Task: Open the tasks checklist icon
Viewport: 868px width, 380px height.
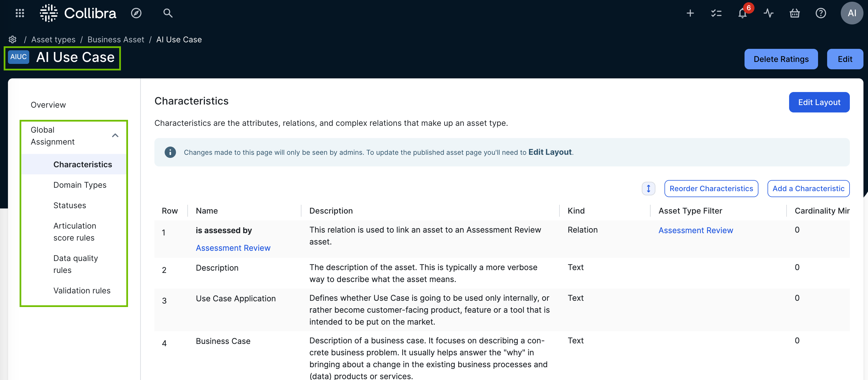Action: [x=716, y=13]
